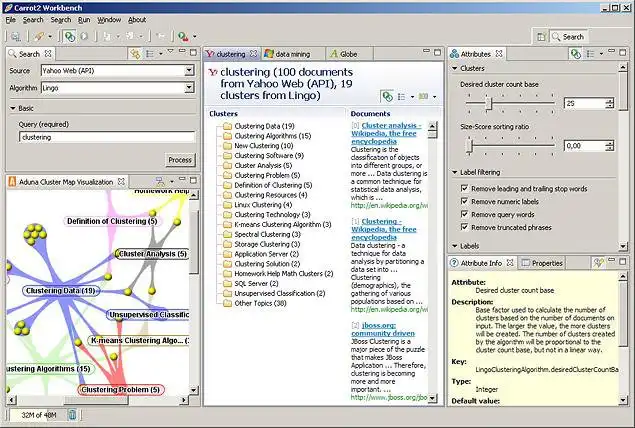
Task: Toggle Remove truncated phrases checkbox
Action: [x=463, y=228]
